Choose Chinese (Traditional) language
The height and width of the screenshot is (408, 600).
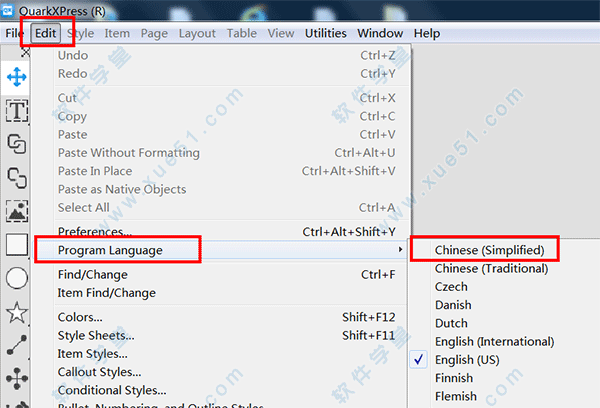[x=491, y=268]
